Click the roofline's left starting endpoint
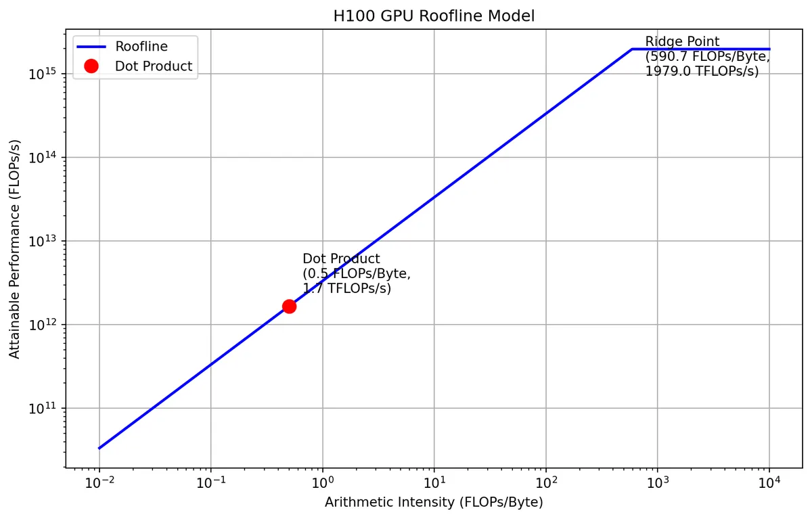 click(99, 448)
